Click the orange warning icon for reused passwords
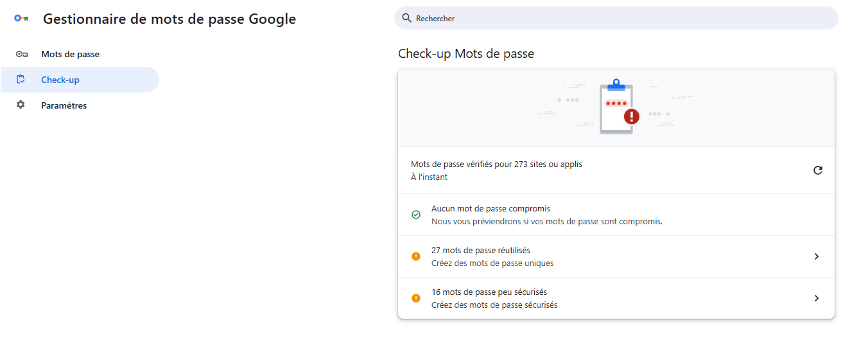The height and width of the screenshot is (356, 868). 415,256
